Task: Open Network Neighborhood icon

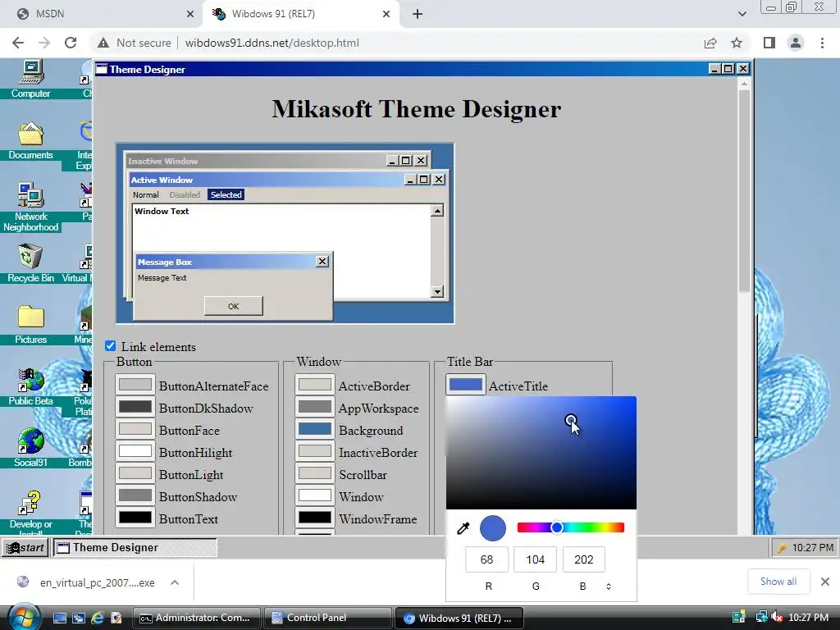Action: (30, 208)
